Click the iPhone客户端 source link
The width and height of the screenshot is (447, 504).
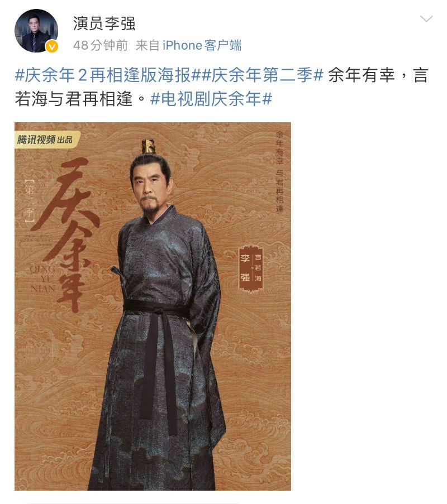click(x=202, y=45)
